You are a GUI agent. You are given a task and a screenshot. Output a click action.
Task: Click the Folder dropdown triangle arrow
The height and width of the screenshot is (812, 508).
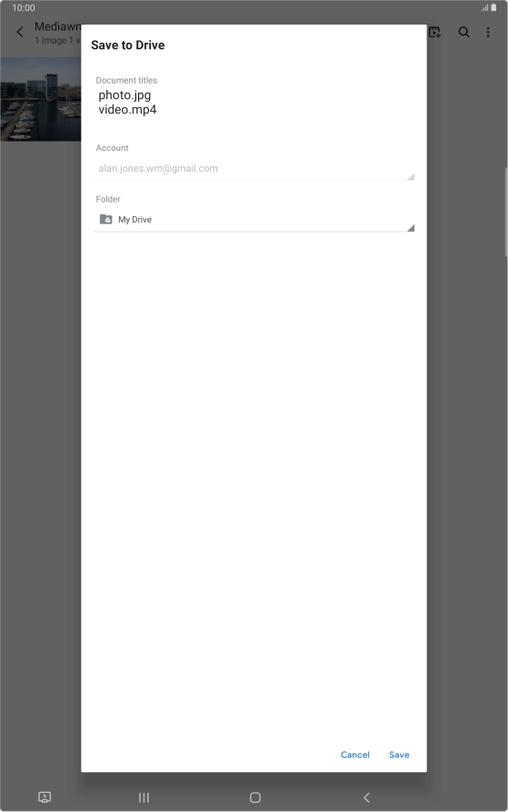(x=411, y=228)
